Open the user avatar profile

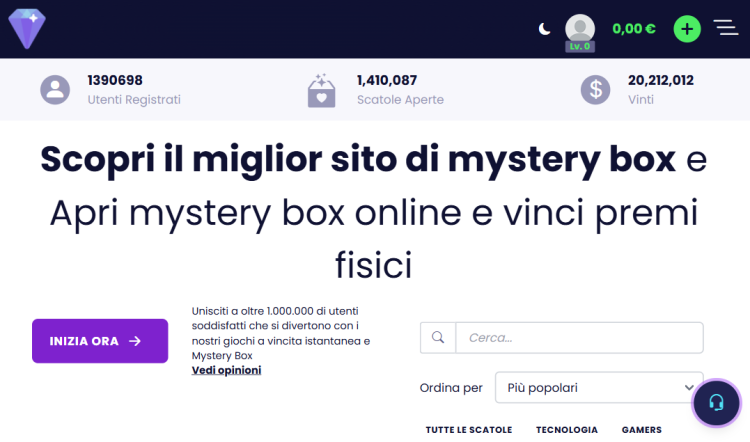[579, 27]
